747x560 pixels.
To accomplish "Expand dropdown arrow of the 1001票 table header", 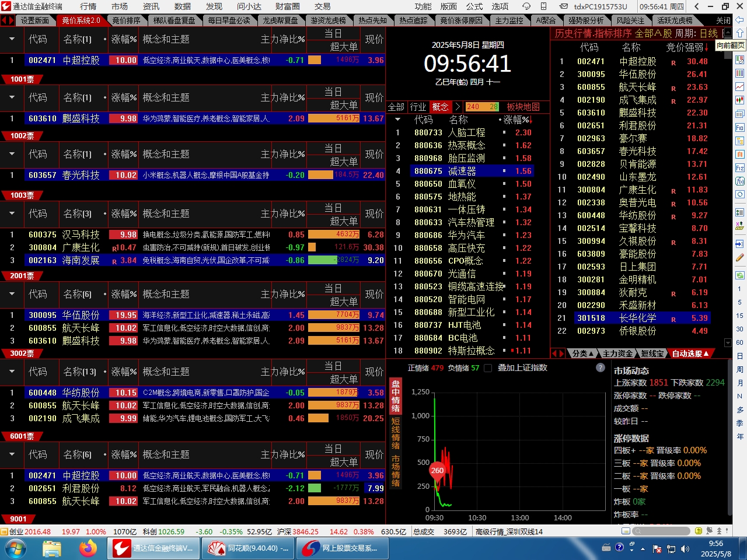I will tap(12, 40).
